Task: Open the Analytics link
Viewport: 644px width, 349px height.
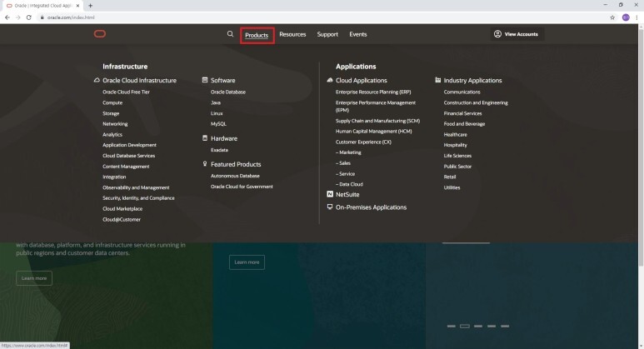Action: click(x=112, y=134)
